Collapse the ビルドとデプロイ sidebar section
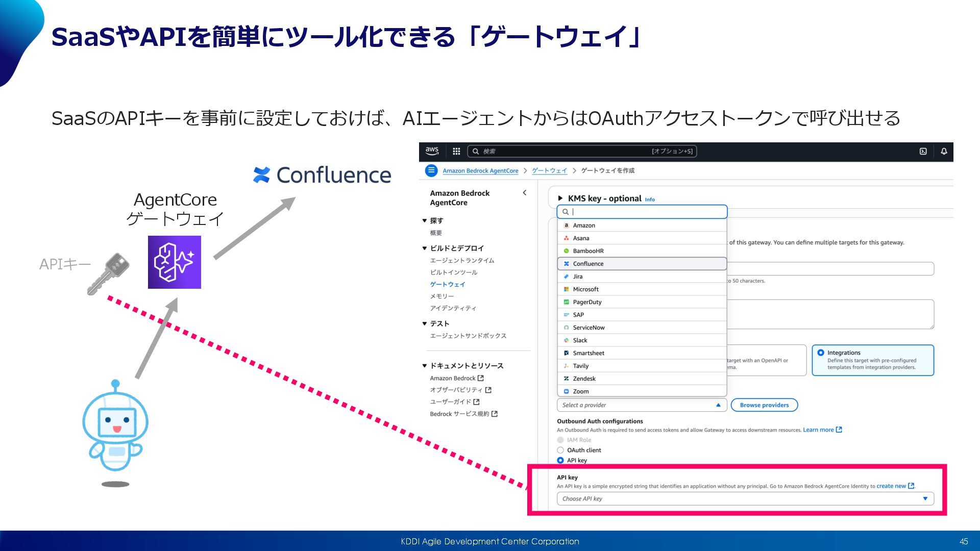Screen dimensions: 980x551 [424, 248]
